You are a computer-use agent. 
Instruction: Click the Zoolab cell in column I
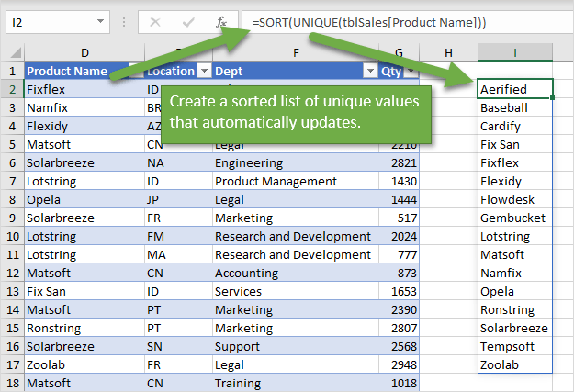514,364
